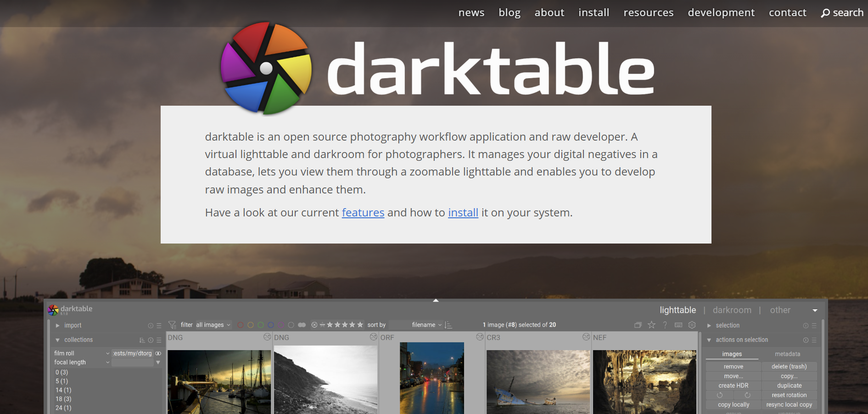The height and width of the screenshot is (414, 868).
Task: Open presets menu of selection module
Action: [x=814, y=325]
